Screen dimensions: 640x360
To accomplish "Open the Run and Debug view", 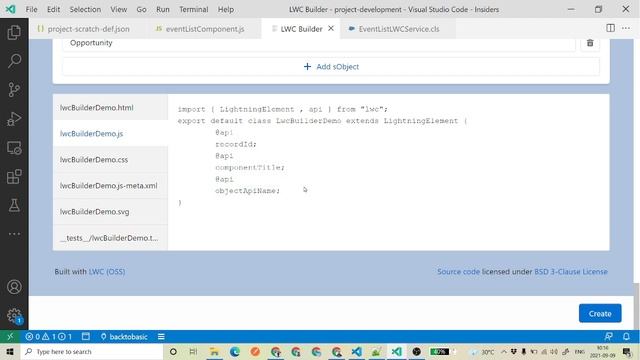I will 14,119.
